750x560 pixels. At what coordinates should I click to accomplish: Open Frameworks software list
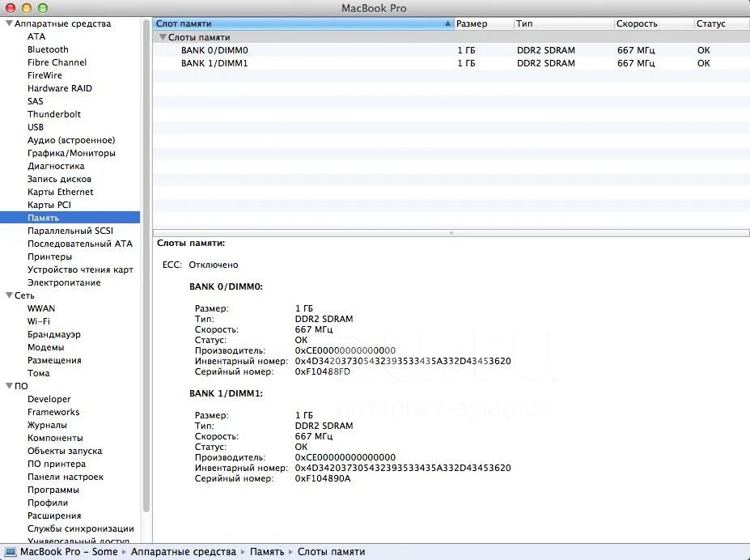click(53, 412)
